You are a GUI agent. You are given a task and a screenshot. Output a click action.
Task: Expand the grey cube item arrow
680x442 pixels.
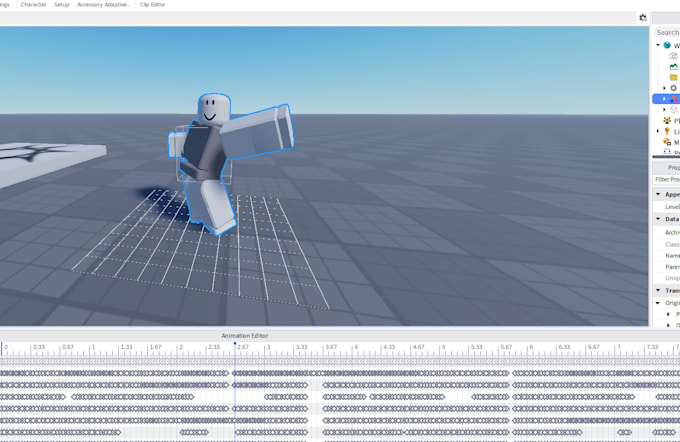(664, 110)
